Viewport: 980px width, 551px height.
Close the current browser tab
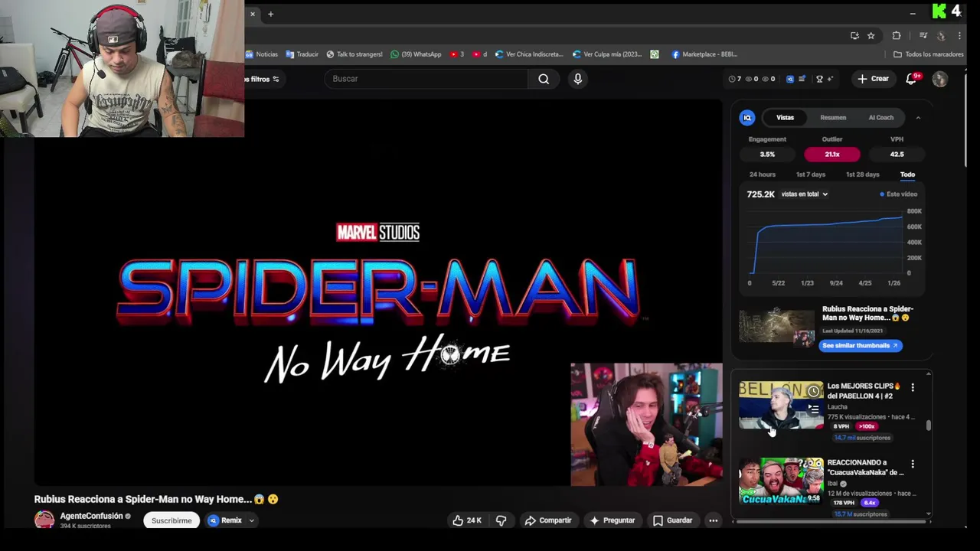(253, 14)
